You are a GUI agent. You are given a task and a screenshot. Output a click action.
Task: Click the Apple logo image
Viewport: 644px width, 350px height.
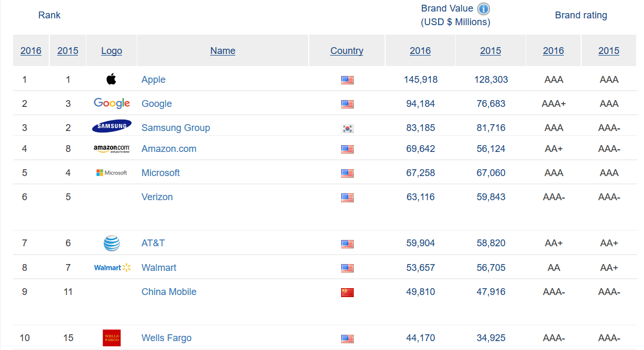tap(111, 80)
